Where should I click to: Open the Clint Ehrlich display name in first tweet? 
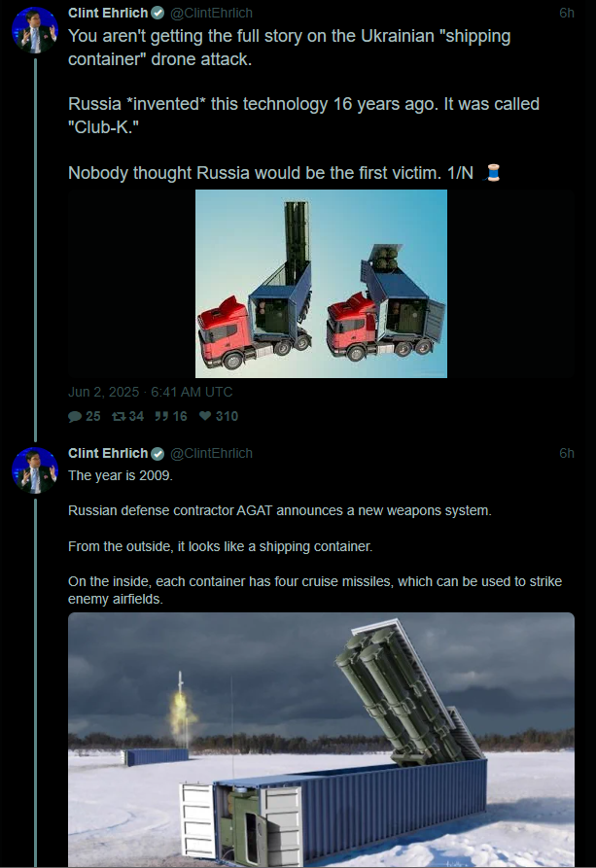(x=108, y=13)
